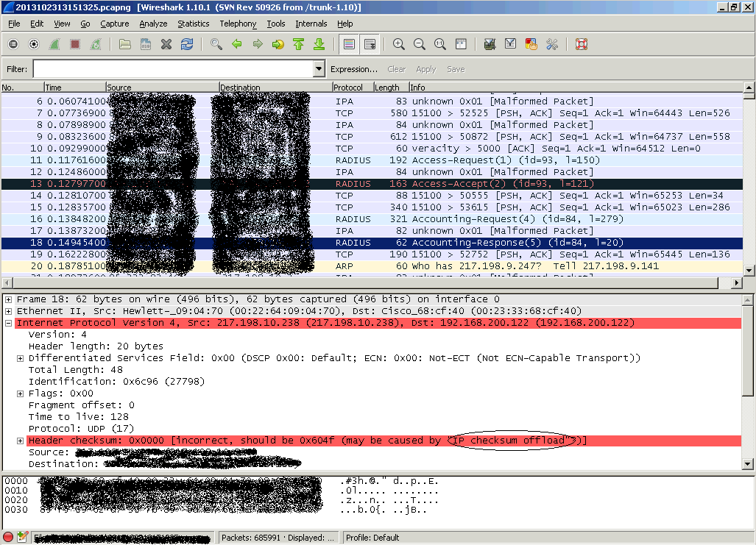This screenshot has width=756, height=545.
Task: Click the Profile: Default status entry
Action: 372,538
